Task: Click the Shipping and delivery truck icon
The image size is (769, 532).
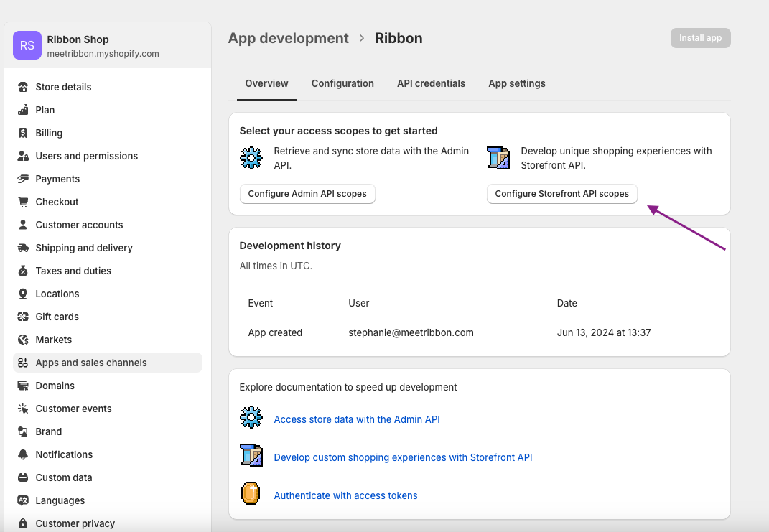Action: tap(23, 248)
